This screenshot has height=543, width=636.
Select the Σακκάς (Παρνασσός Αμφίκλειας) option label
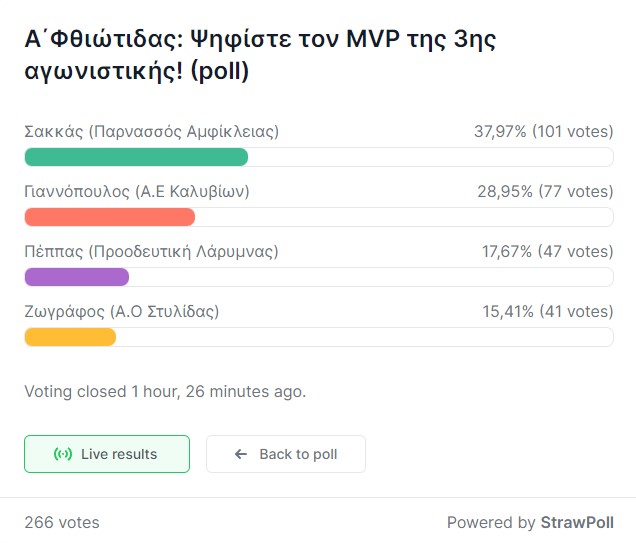pyautogui.click(x=152, y=132)
